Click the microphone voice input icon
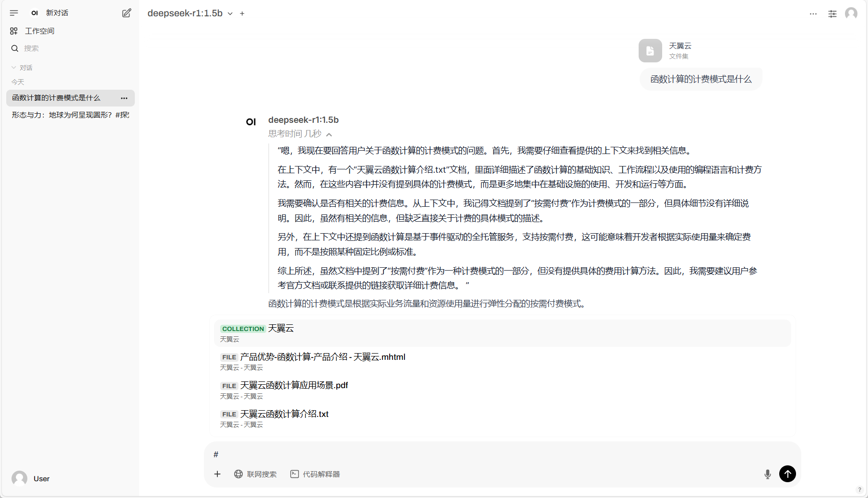Screen dimensions: 868x498 click(x=768, y=474)
